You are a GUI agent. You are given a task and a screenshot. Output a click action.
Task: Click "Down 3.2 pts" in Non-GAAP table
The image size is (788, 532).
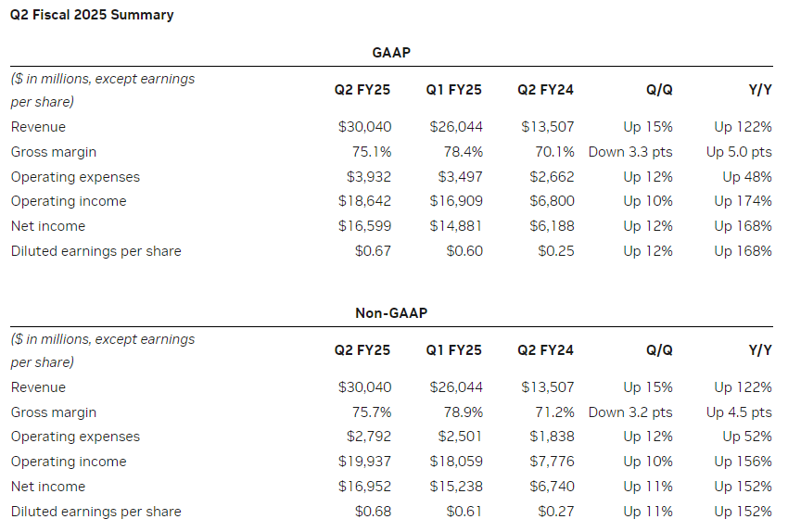(x=630, y=412)
